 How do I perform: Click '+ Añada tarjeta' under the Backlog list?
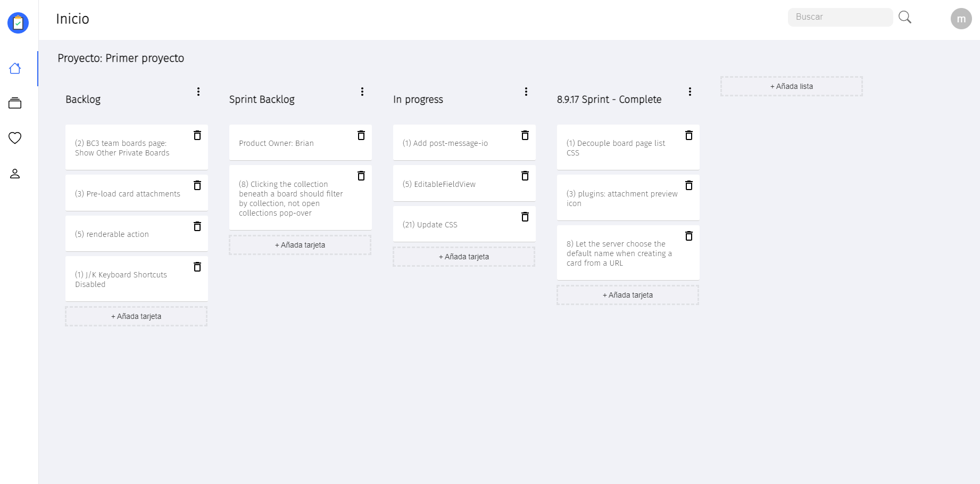click(x=136, y=316)
